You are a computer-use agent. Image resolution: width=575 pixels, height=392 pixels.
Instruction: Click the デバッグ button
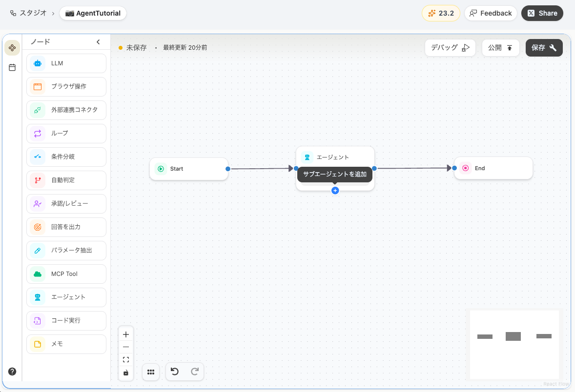point(450,48)
